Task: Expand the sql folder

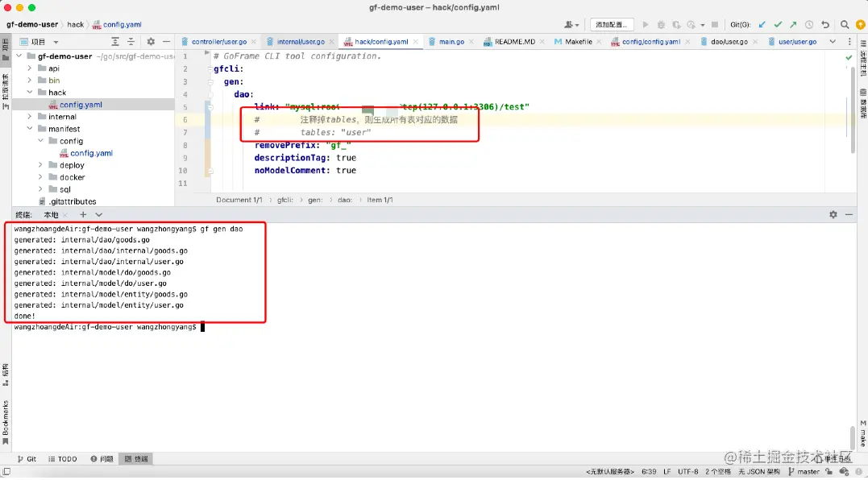Action: 40,189
